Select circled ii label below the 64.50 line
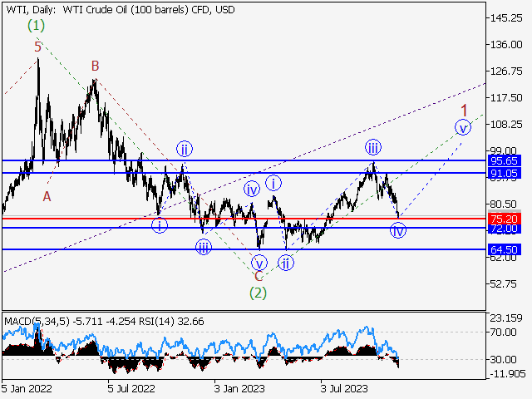Image resolution: width=532 pixels, height=399 pixels. point(286,263)
